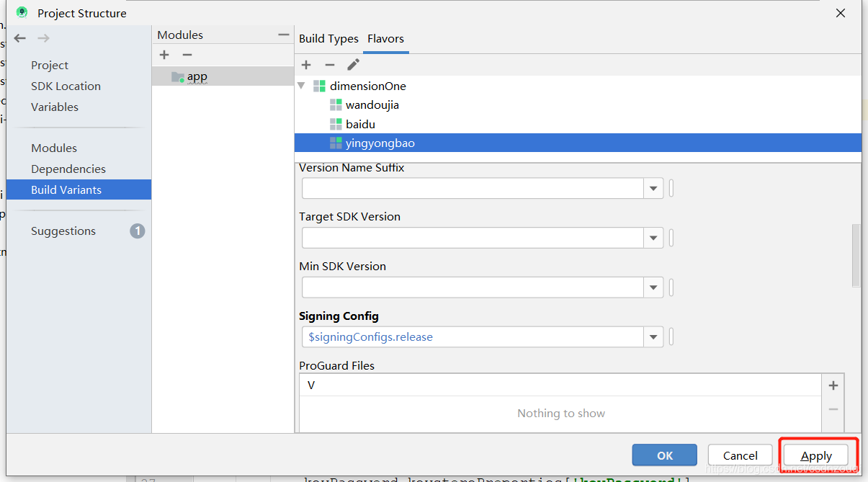Image resolution: width=868 pixels, height=482 pixels.
Task: Open Modules in sidebar
Action: (x=54, y=148)
